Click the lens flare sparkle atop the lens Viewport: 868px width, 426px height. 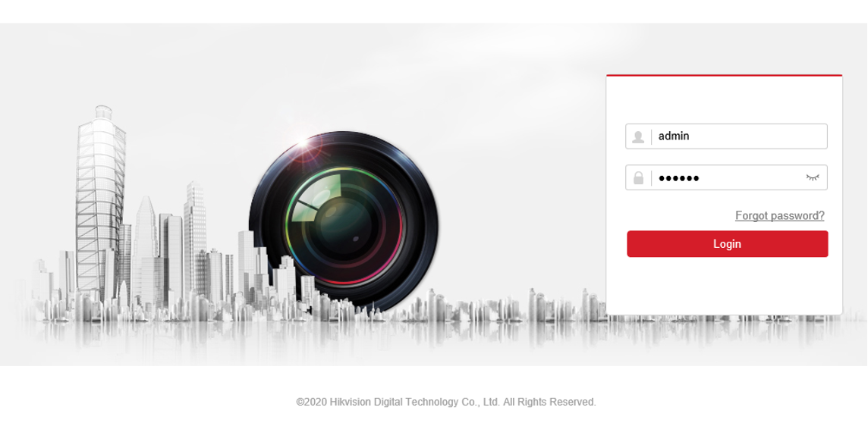click(x=303, y=143)
